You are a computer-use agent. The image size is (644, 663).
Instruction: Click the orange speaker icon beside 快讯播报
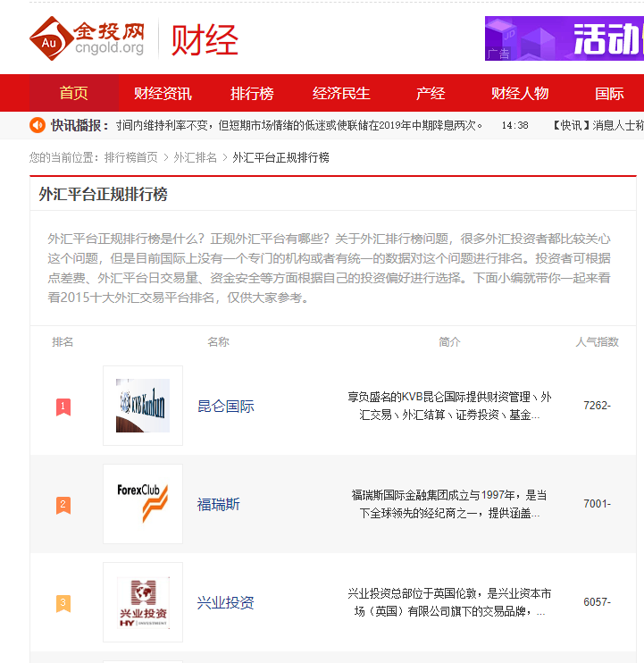(38, 125)
